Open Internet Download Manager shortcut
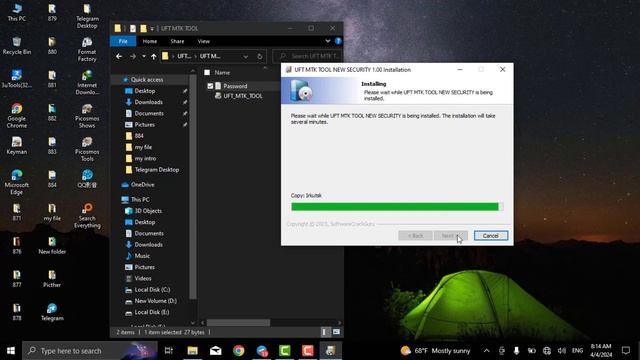Image resolution: width=640 pixels, height=360 pixels. (87, 82)
